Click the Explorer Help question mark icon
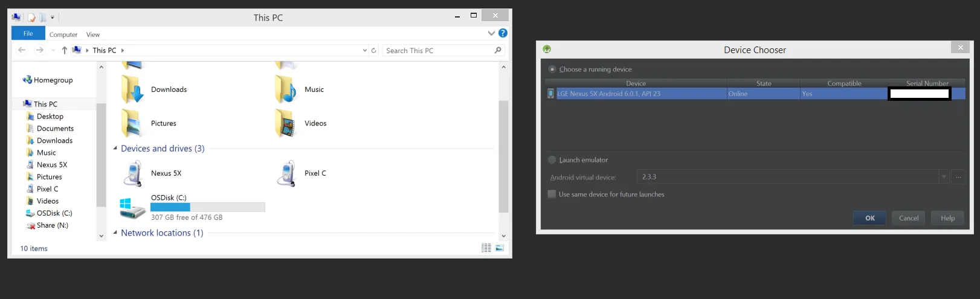This screenshot has height=299, width=980. 503,33
